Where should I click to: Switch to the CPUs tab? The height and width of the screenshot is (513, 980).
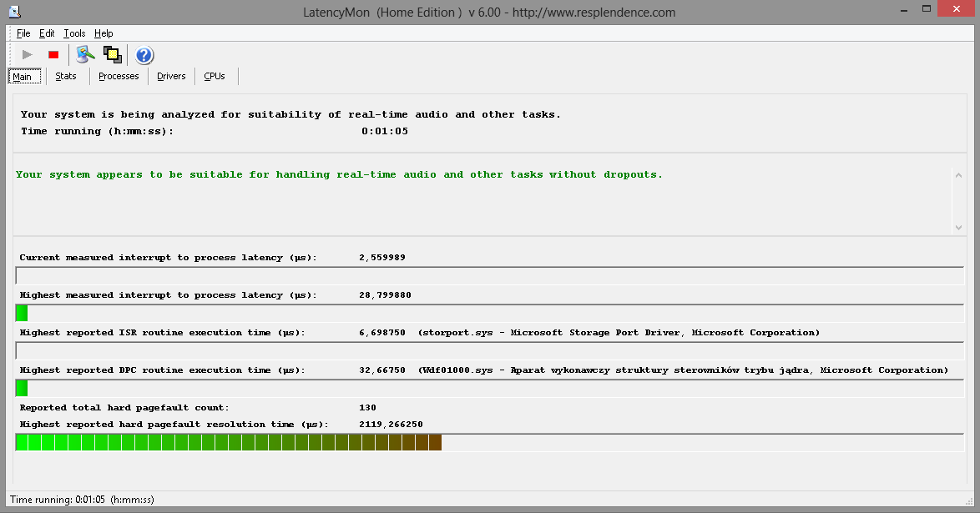[215, 76]
